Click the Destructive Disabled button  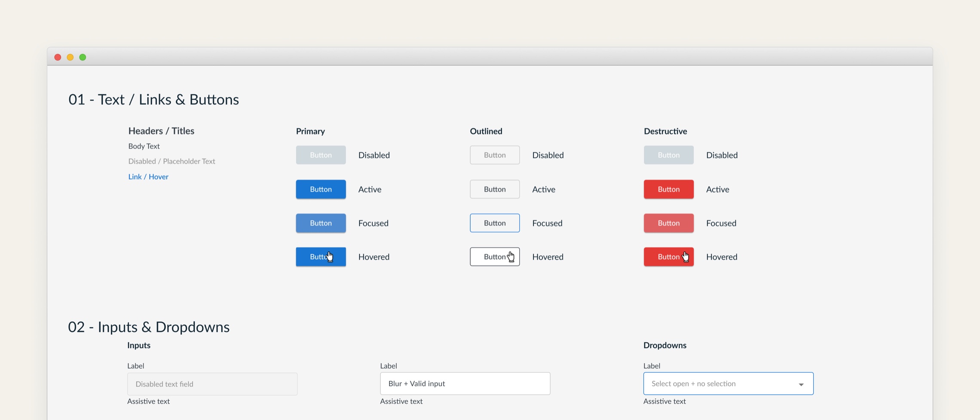pos(669,155)
